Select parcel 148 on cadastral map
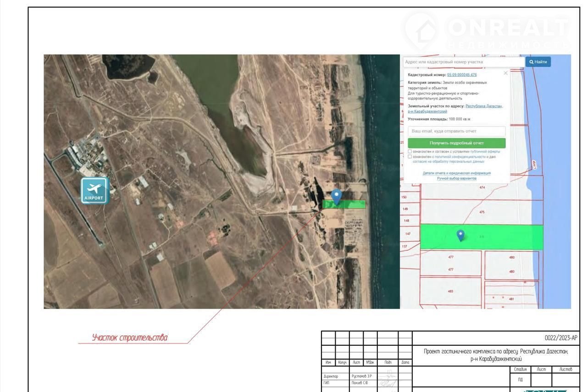The width and height of the screenshot is (587, 392). click(406, 221)
